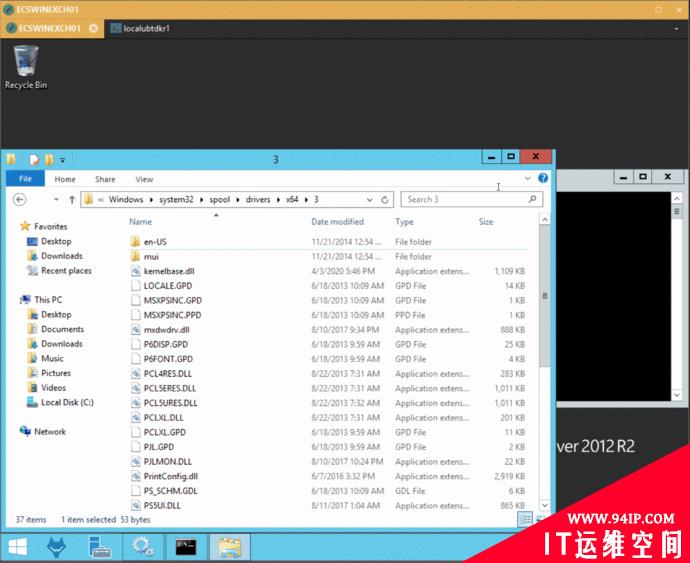Click the File Explorer taskbar icon
This screenshot has width=690, height=563.
pyautogui.click(x=230, y=547)
